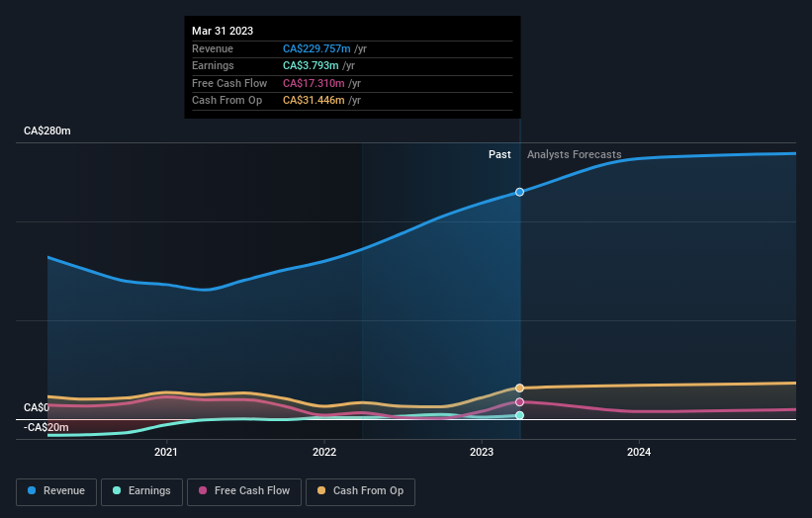This screenshot has width=812, height=518.
Task: Toggle the Cash From Op legend series
Action: (x=360, y=491)
